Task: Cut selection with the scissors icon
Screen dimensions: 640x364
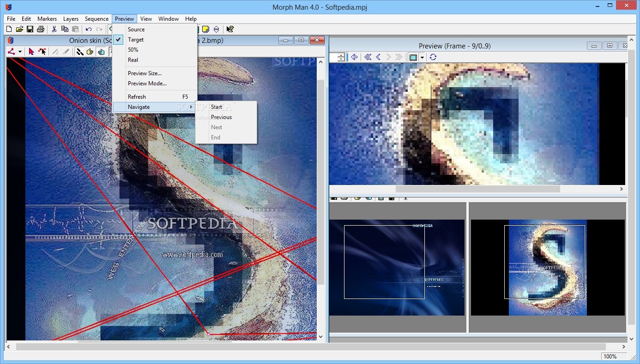Action: (x=54, y=30)
